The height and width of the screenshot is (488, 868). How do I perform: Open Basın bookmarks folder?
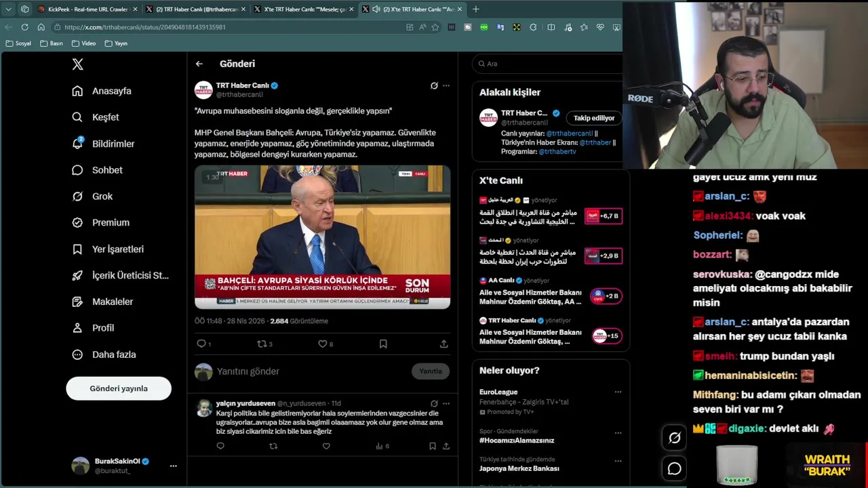pos(52,43)
